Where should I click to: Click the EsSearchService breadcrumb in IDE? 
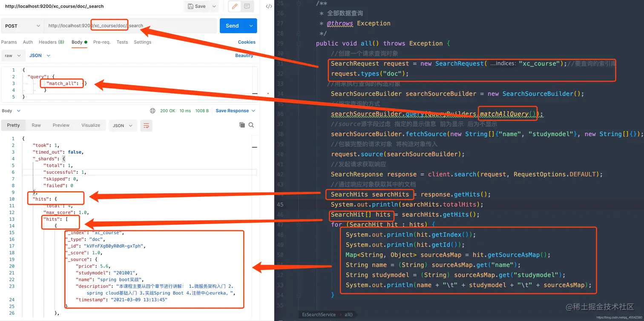(x=319, y=315)
